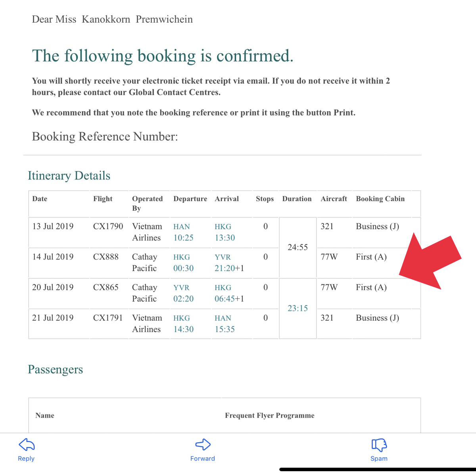Viewport: 476px width, 476px height.
Task: Open HKG 00:30 departure link
Action: point(183,263)
